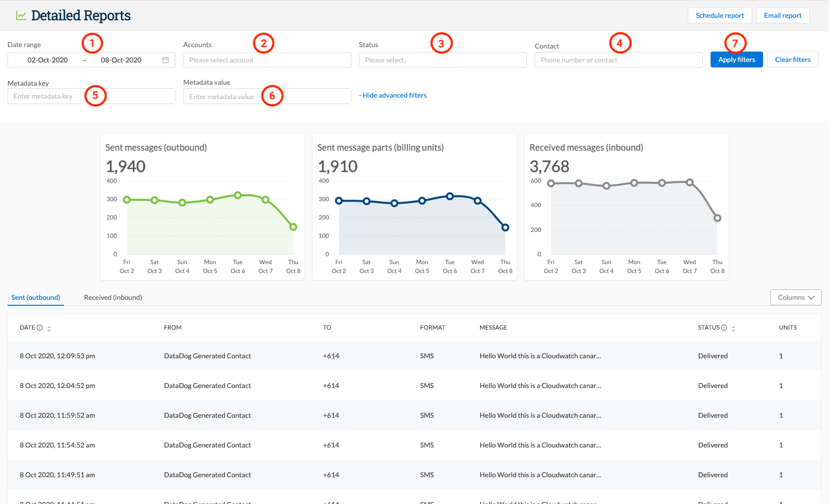Select the Sent (outbound) tab
Image resolution: width=829 pixels, height=504 pixels.
[x=35, y=297]
